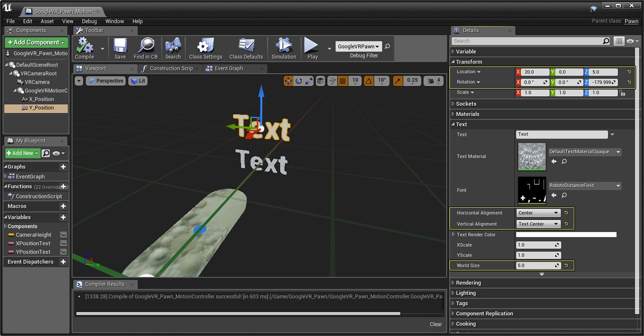The image size is (644, 336).
Task: Toggle rotation angle snapping icon
Action: 368,81
